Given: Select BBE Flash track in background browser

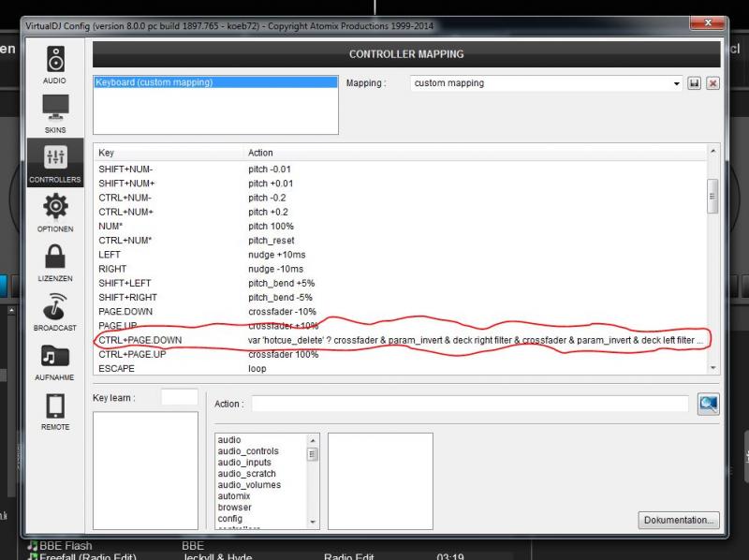Looking at the screenshot, I should click(66, 546).
